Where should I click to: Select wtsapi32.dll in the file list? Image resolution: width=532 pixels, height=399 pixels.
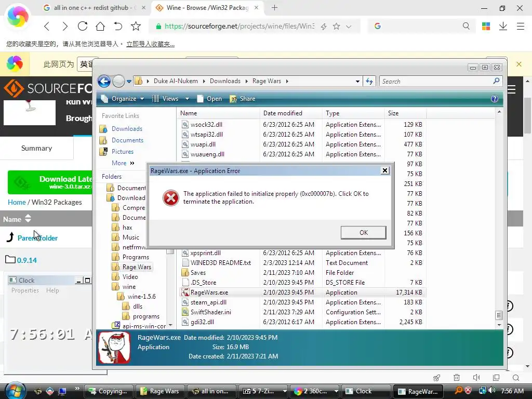coord(207,135)
